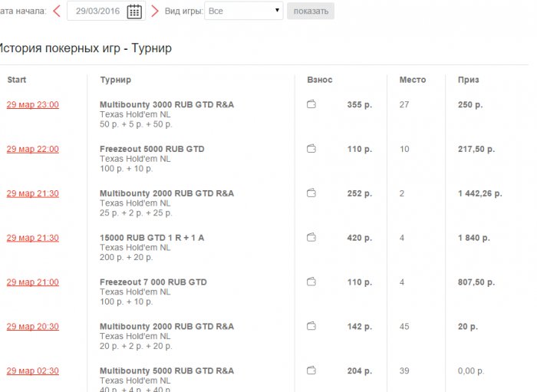Click wallet icon for Multibounty 3000 row
Viewport: 537px width, 392px height.
click(311, 104)
